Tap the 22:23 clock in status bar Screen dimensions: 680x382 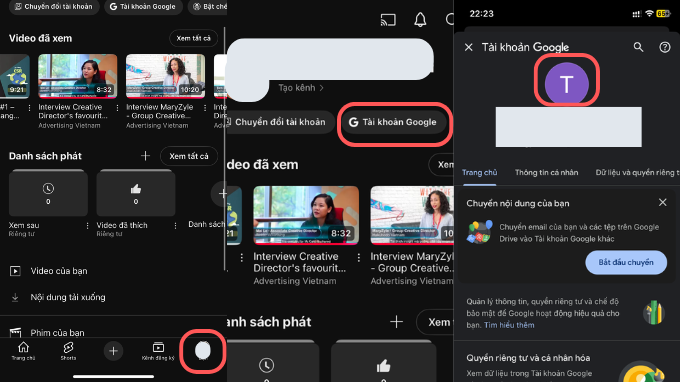(481, 14)
